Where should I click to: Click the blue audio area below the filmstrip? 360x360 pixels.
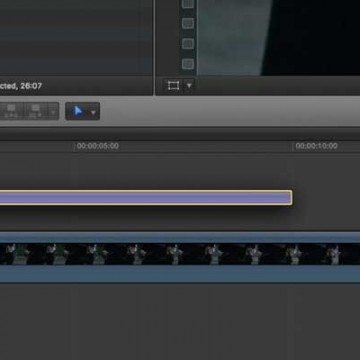tap(180, 274)
